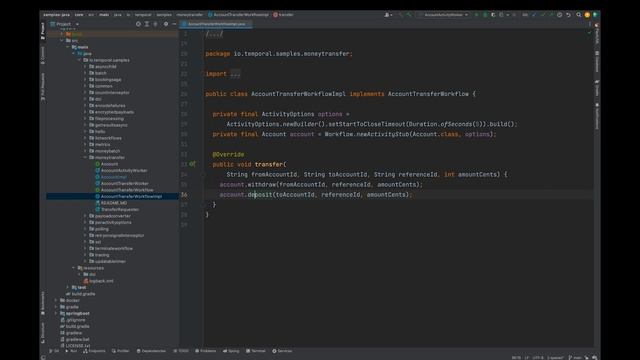The height and width of the screenshot is (360, 640).
Task: Toggle the Bookmarks stripe button
Action: 43,303
